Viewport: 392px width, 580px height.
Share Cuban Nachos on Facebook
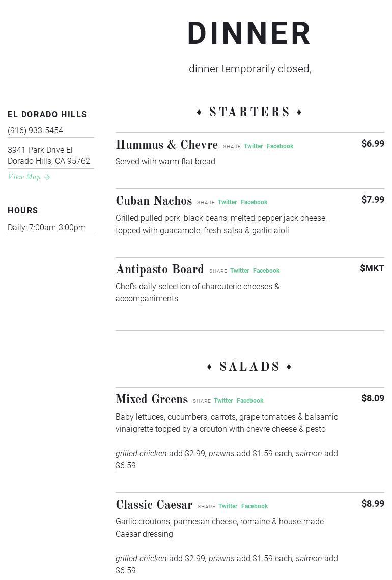click(x=254, y=202)
